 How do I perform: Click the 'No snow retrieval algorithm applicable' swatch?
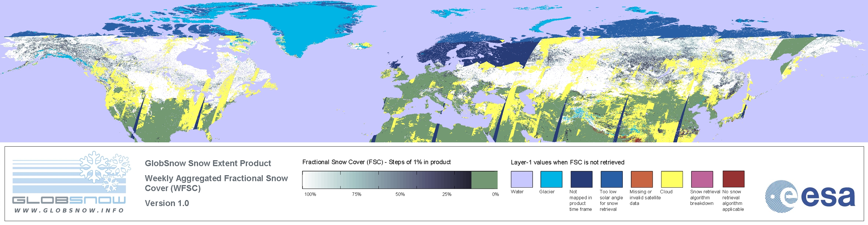click(734, 179)
